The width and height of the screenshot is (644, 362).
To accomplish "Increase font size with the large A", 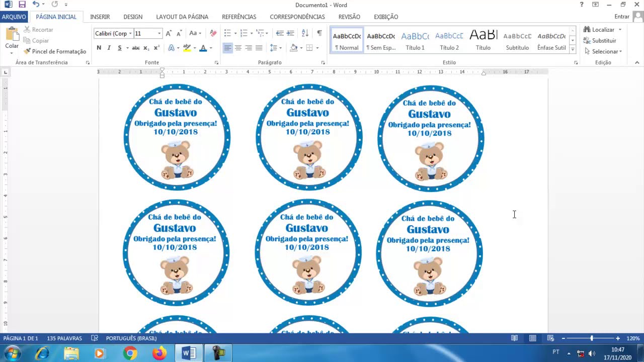I will click(169, 33).
